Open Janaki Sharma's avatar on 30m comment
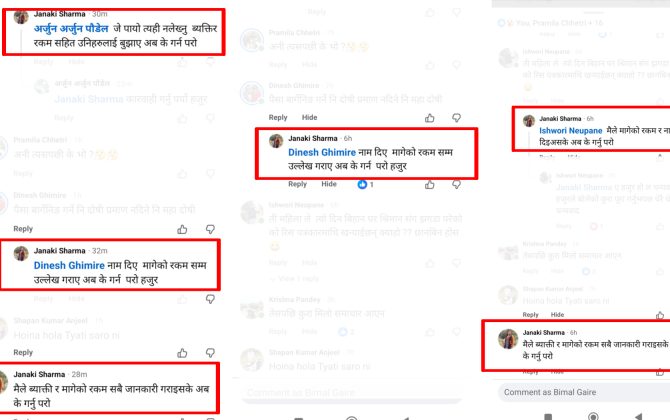 [x=21, y=17]
